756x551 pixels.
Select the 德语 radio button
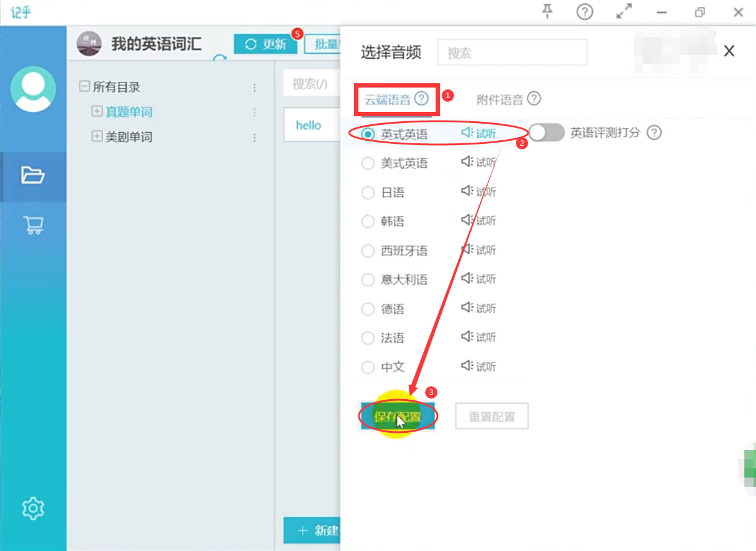pyautogui.click(x=368, y=309)
